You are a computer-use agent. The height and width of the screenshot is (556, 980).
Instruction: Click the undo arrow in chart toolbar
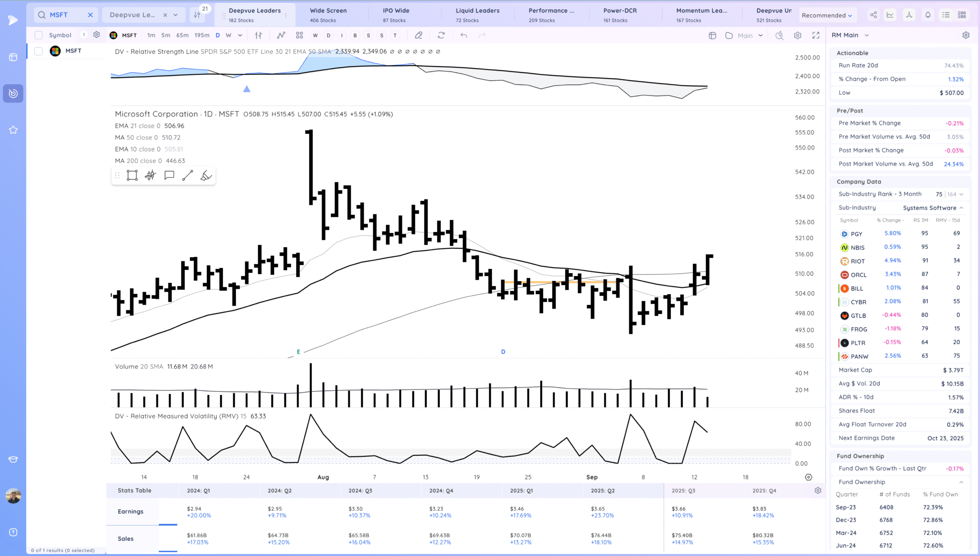[x=464, y=35]
